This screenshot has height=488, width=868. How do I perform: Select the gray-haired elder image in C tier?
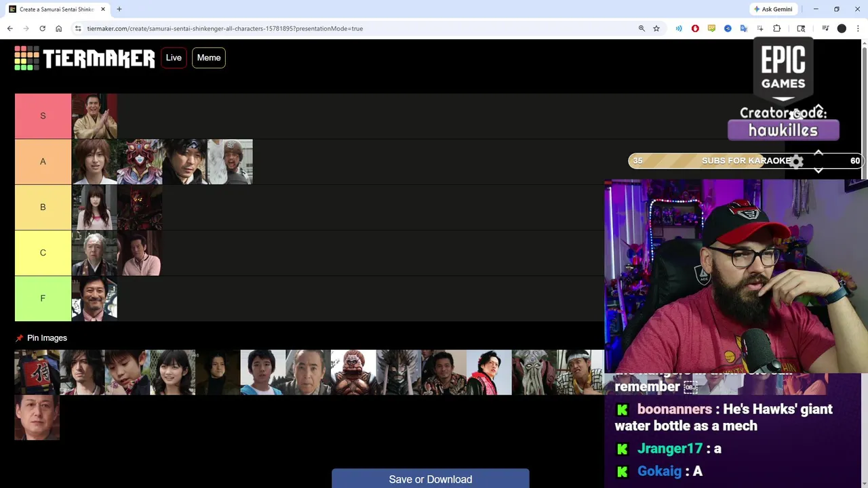(x=94, y=253)
